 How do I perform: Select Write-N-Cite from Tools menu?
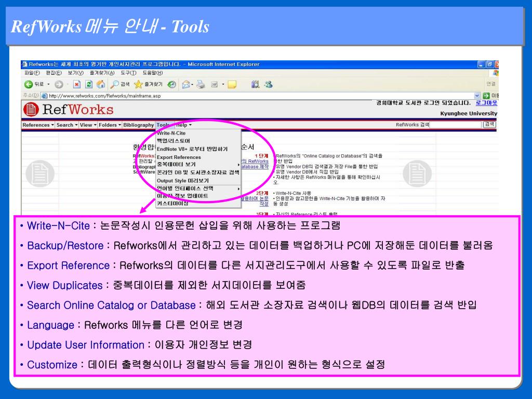click(x=198, y=133)
